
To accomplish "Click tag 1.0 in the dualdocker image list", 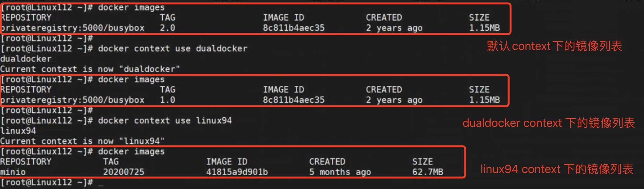I will click(167, 100).
